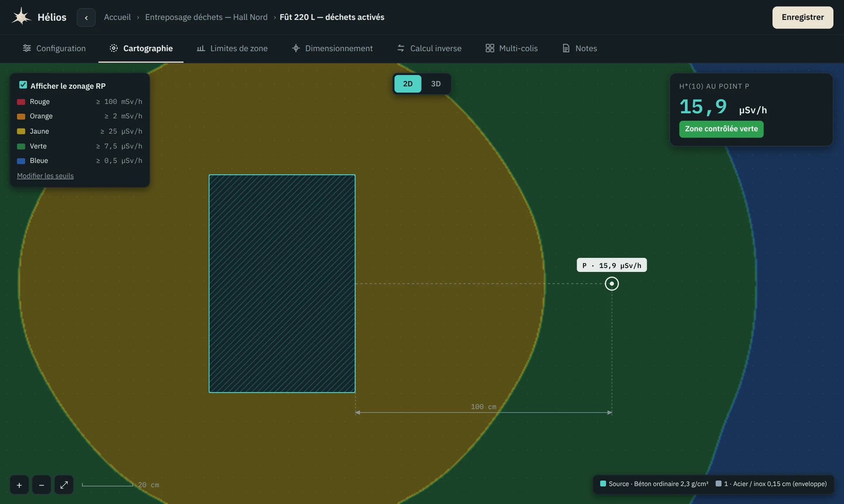This screenshot has height=504, width=844.
Task: Click the Orange zone color swatch
Action: 21,116
